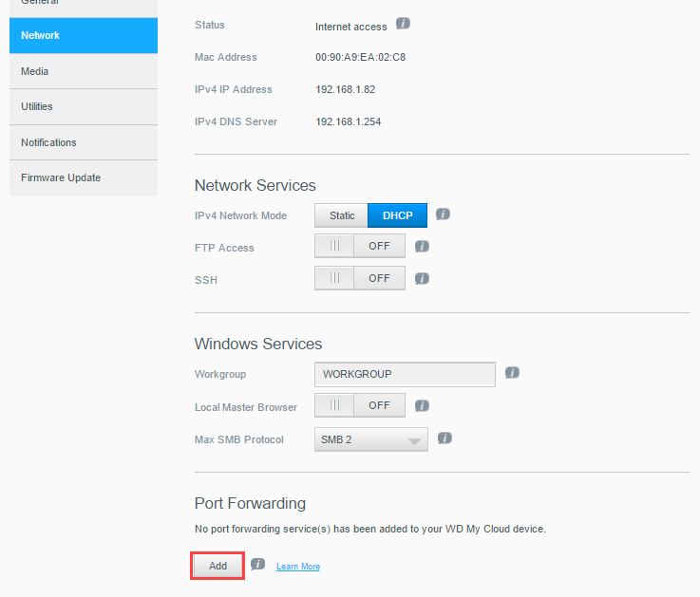
Task: Click the Mac Address value 00:90:A9:EA:02:C8
Action: [360, 57]
